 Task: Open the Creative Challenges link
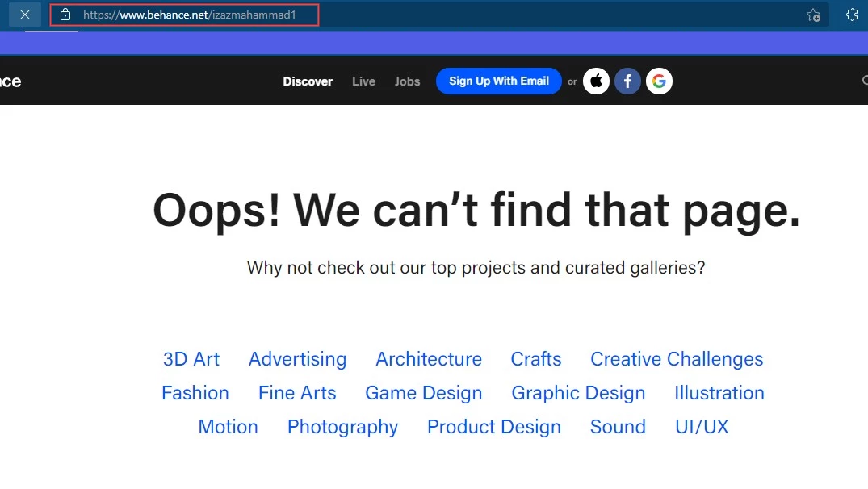coord(677,359)
